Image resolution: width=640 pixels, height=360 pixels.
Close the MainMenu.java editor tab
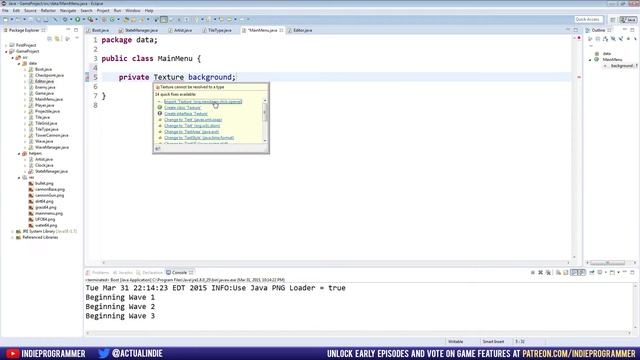pyautogui.click(x=281, y=30)
